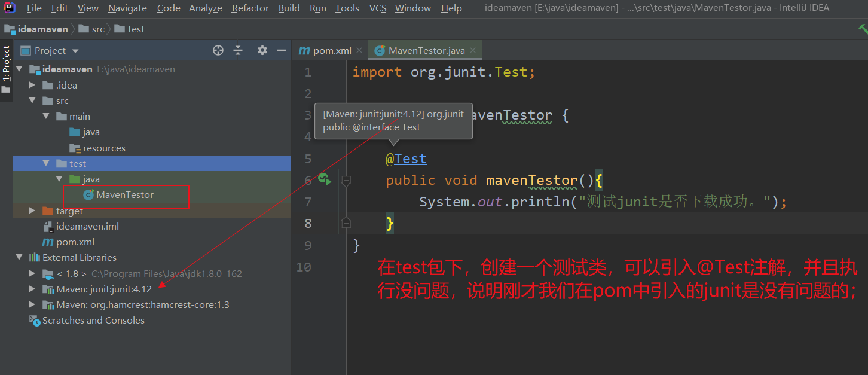This screenshot has height=375, width=868.
Task: Open the Project panel settings gear
Action: [262, 50]
